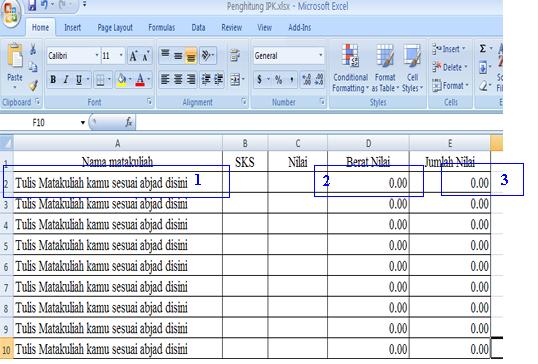Copy the selection
The image size is (538, 364).
[x=33, y=67]
